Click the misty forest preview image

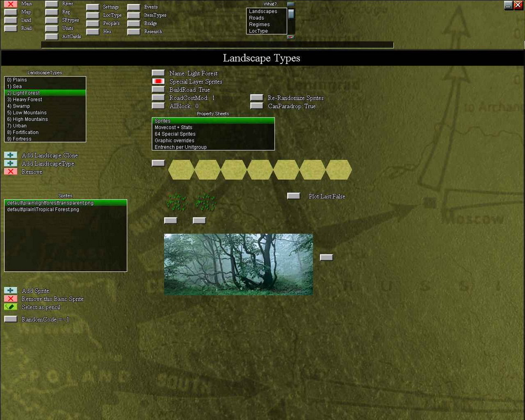click(x=238, y=264)
